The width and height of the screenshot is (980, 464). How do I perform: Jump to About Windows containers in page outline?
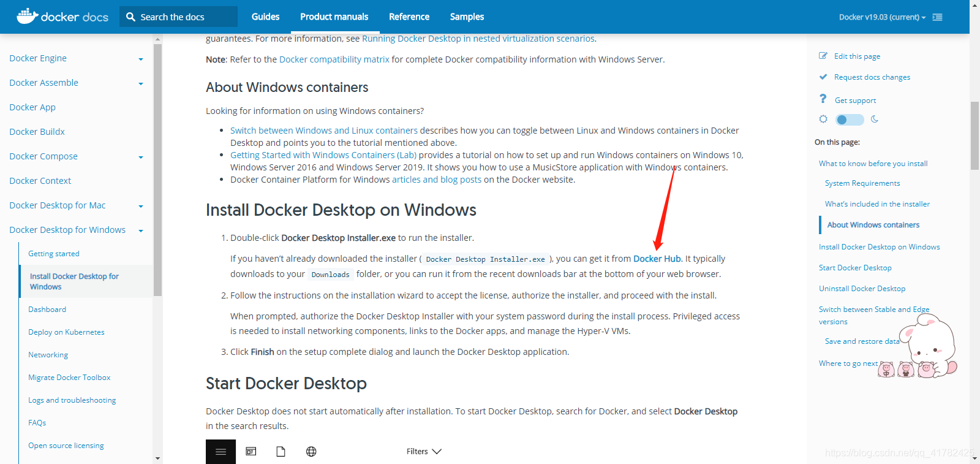873,225
